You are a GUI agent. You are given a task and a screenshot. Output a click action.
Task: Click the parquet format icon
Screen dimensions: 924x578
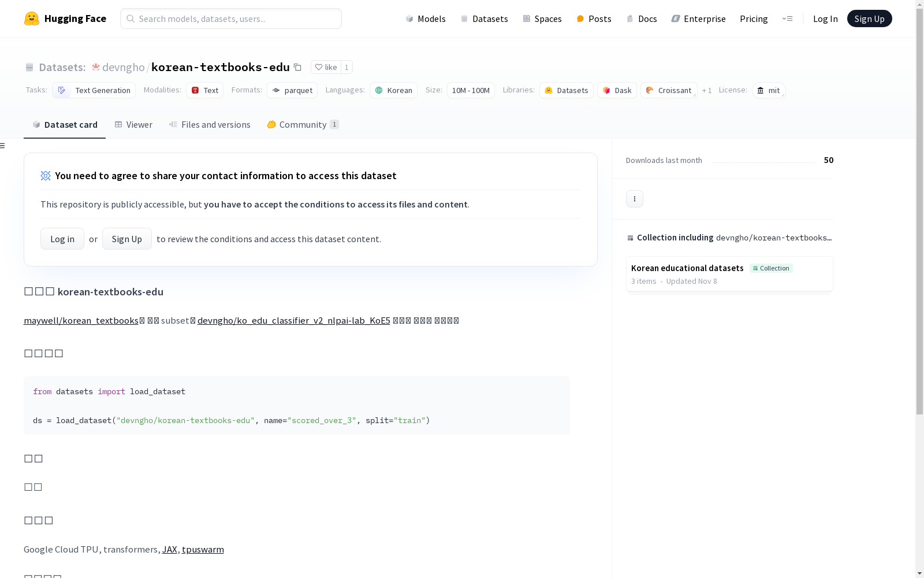276,90
